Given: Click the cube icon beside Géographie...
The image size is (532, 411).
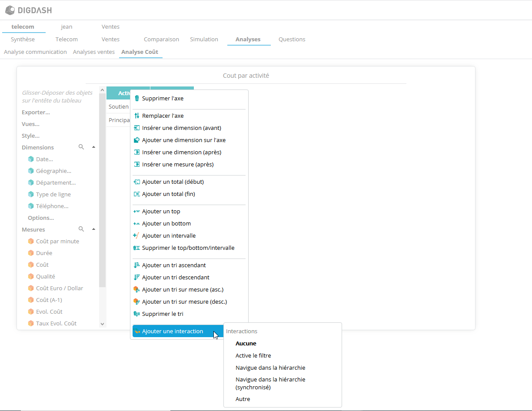Looking at the screenshot, I should click(31, 171).
